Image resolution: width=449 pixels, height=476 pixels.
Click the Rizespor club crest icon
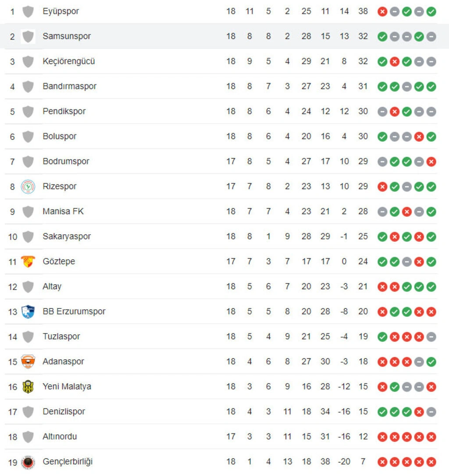[x=28, y=186]
